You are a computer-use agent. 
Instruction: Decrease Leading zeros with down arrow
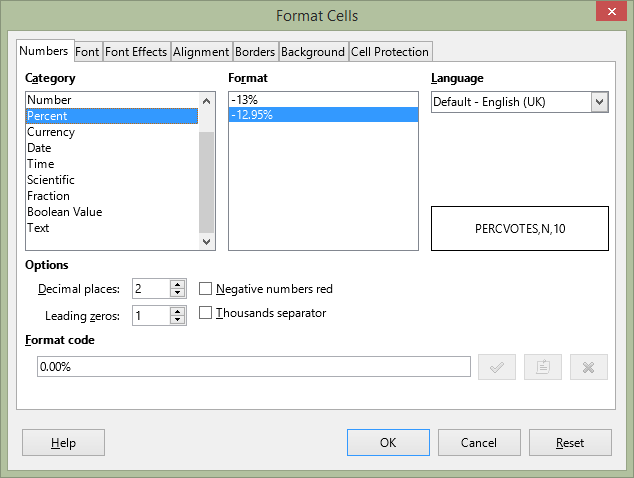(x=178, y=320)
